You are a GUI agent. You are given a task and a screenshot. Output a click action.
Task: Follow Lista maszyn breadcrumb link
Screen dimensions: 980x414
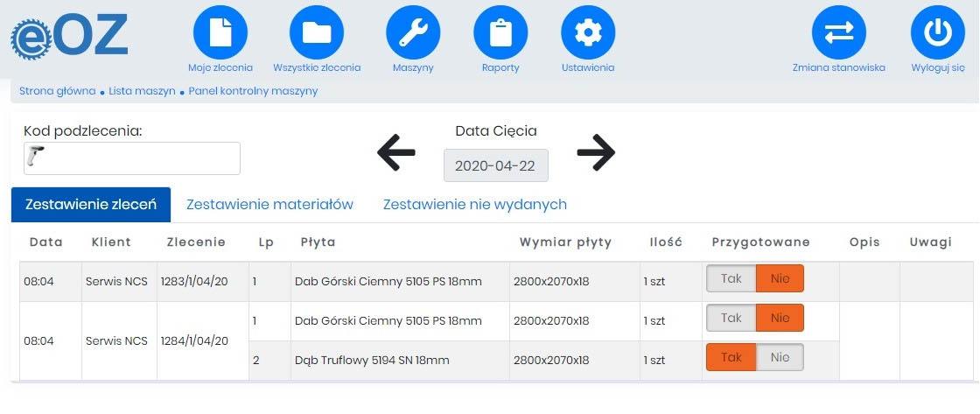click(142, 91)
